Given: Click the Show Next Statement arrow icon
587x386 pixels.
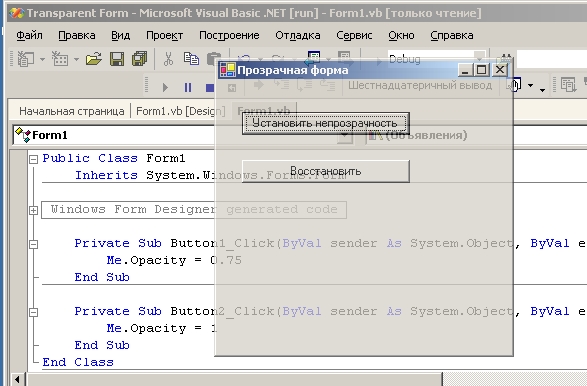Looking at the screenshot, I should point(259,85).
